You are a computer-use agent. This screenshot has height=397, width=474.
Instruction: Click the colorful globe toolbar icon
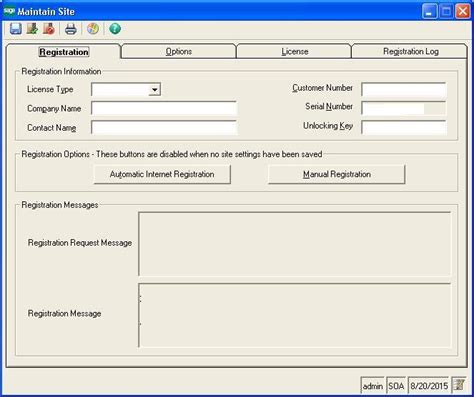click(93, 29)
